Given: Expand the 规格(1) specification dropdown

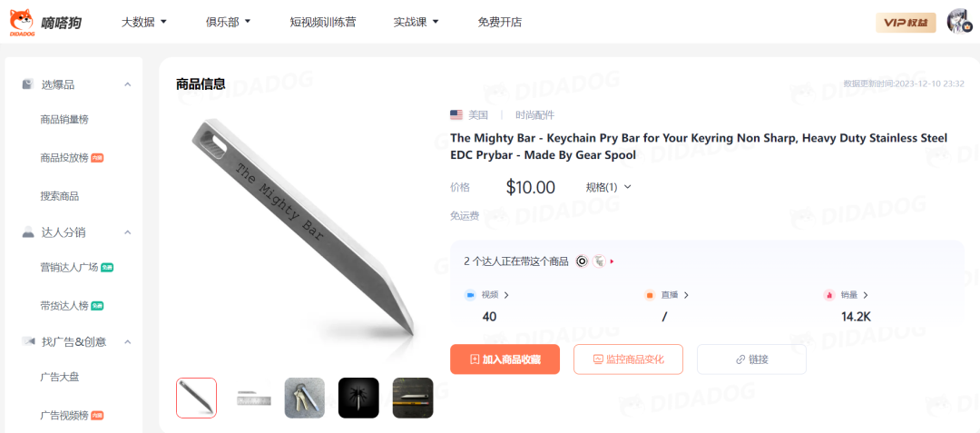Looking at the screenshot, I should pyautogui.click(x=608, y=187).
